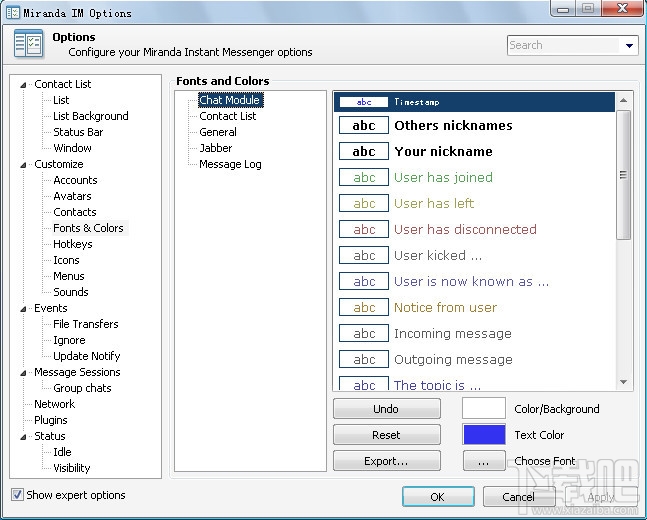Open Contacts options page
Image resolution: width=647 pixels, height=520 pixels.
click(x=75, y=212)
